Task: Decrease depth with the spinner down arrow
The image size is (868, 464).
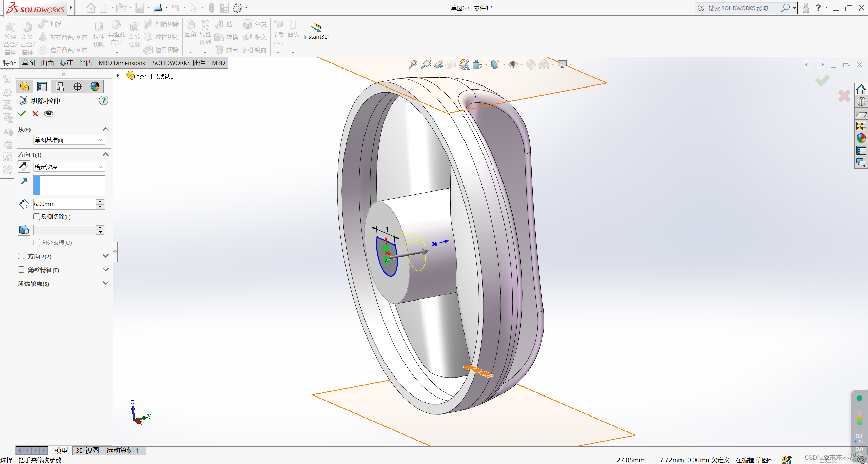Action: coord(100,207)
